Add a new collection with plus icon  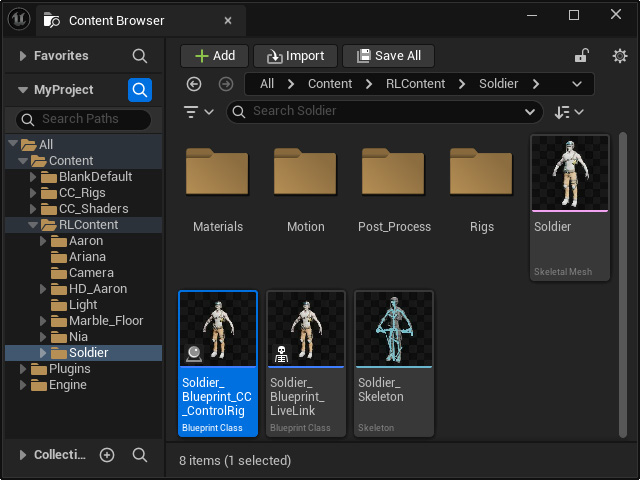pos(107,455)
